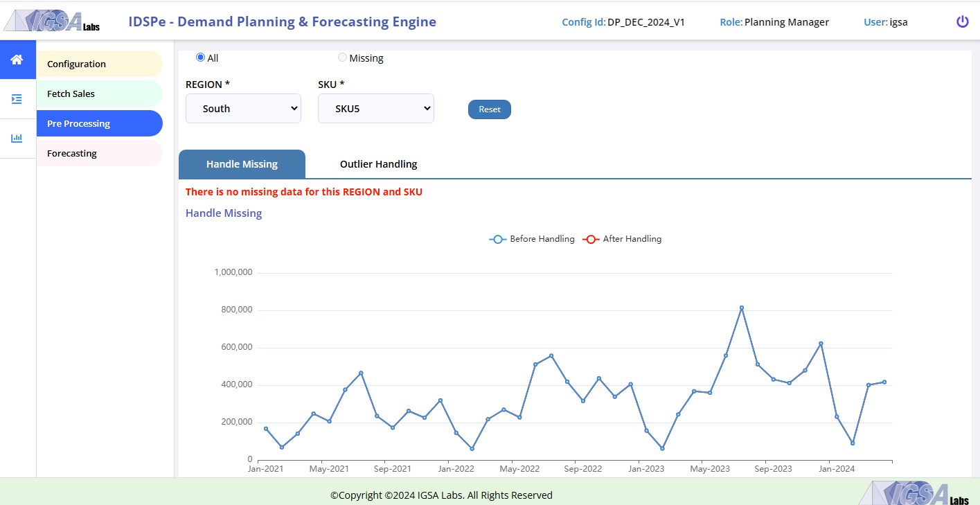The image size is (980, 505).
Task: Click the 1,000,000 y-axis label
Action: [x=233, y=272]
